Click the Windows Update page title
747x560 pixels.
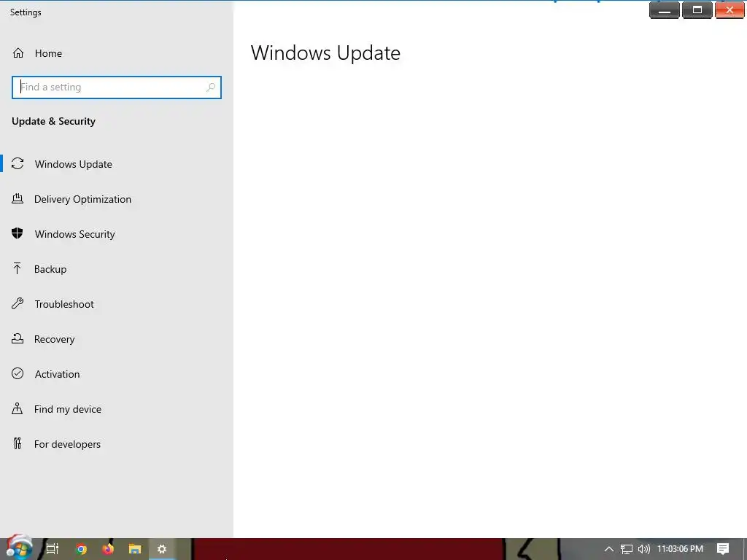click(325, 52)
